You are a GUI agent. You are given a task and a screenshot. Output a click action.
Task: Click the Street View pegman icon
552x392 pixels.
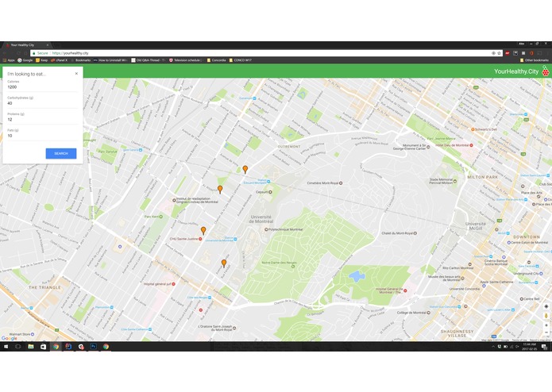tap(546, 316)
